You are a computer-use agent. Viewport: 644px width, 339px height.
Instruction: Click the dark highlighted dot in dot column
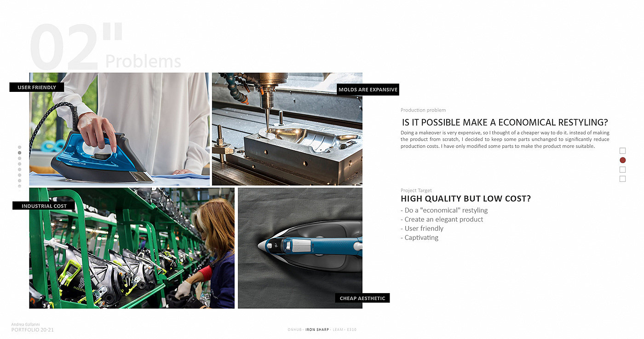coord(19,153)
